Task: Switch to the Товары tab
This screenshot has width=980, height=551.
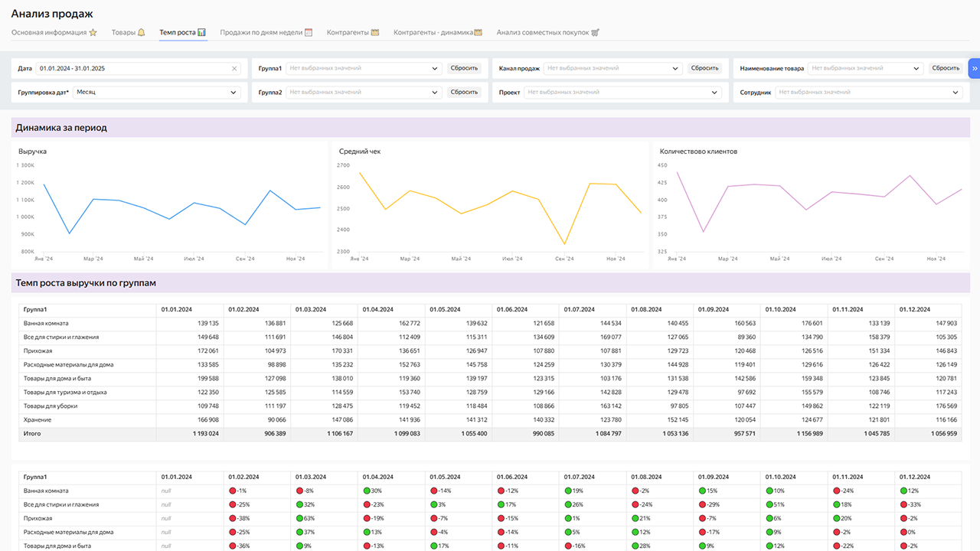Action: pyautogui.click(x=128, y=33)
